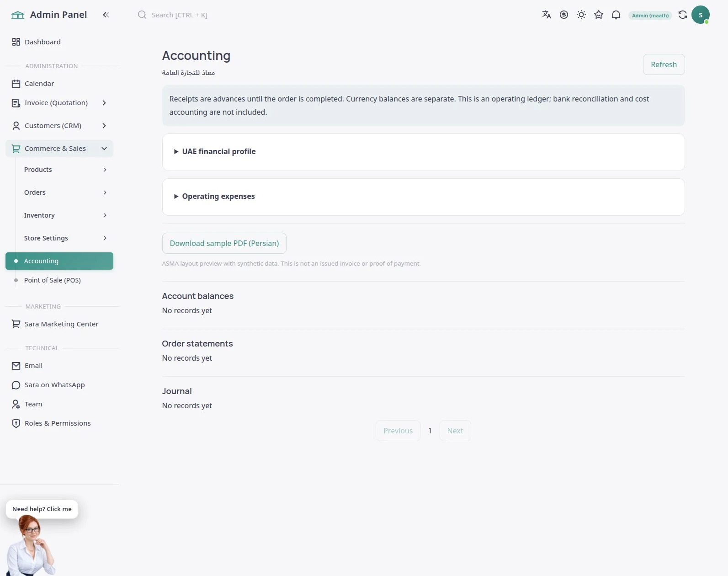Screen dimensions: 728x576
Task: Click the Email envelope icon
Action: [16, 366]
